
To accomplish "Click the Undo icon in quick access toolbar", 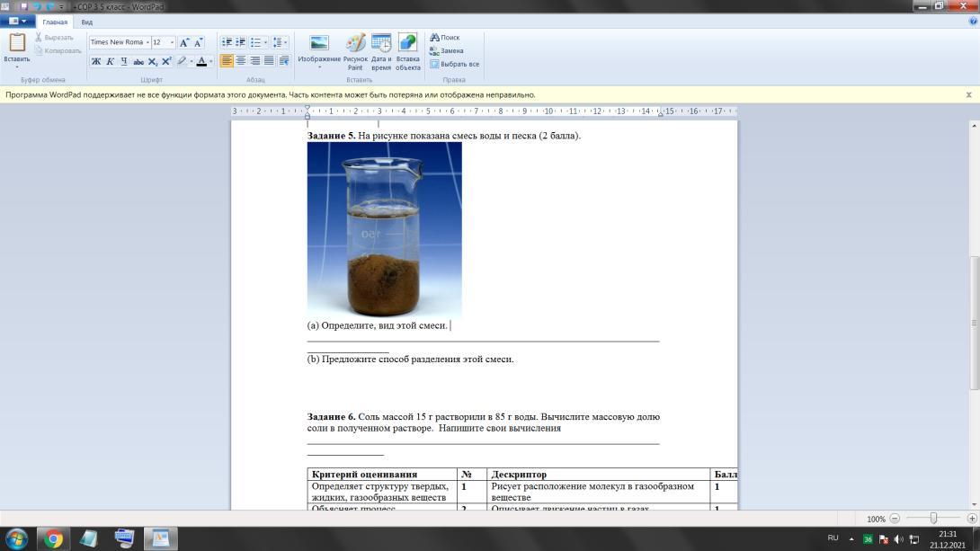I will click(x=38, y=6).
